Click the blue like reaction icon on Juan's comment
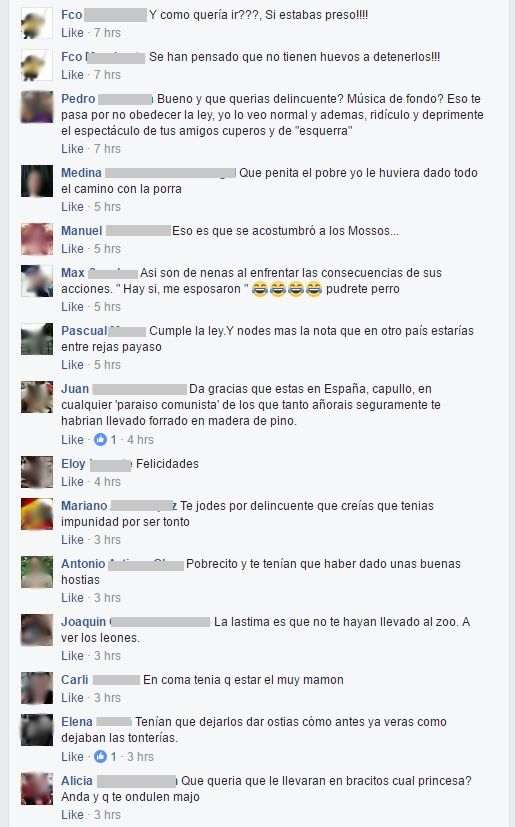The height and width of the screenshot is (827, 515). (100, 439)
